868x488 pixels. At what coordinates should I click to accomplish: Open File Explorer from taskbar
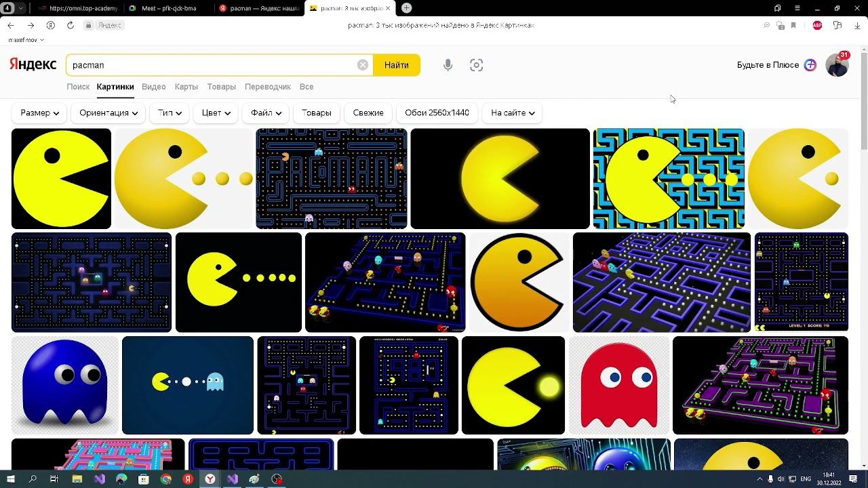tap(77, 479)
